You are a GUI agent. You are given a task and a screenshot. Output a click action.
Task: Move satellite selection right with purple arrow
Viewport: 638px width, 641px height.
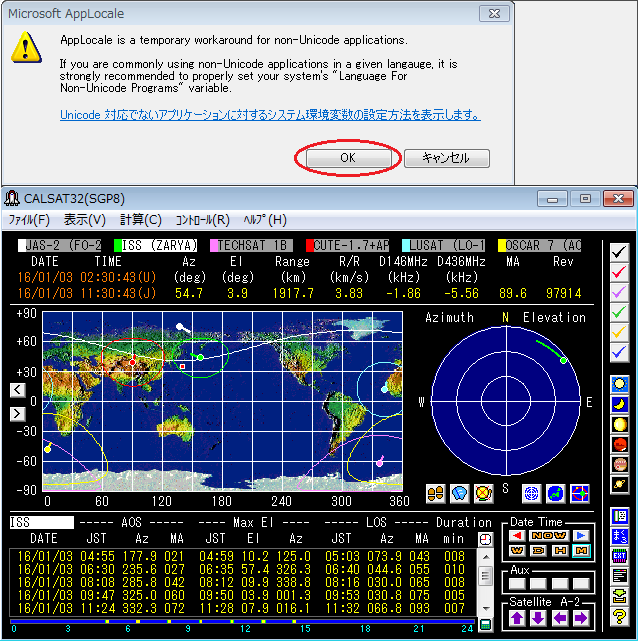pyautogui.click(x=581, y=618)
